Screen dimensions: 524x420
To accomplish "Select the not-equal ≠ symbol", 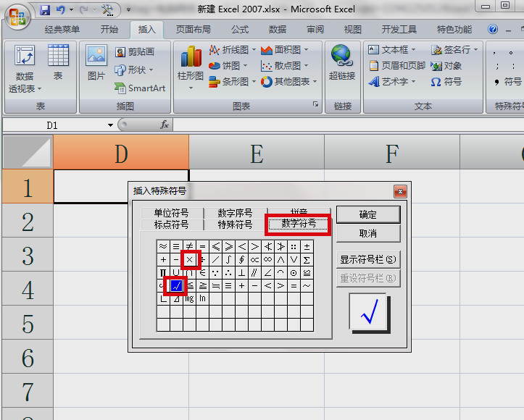I will 189,246.
